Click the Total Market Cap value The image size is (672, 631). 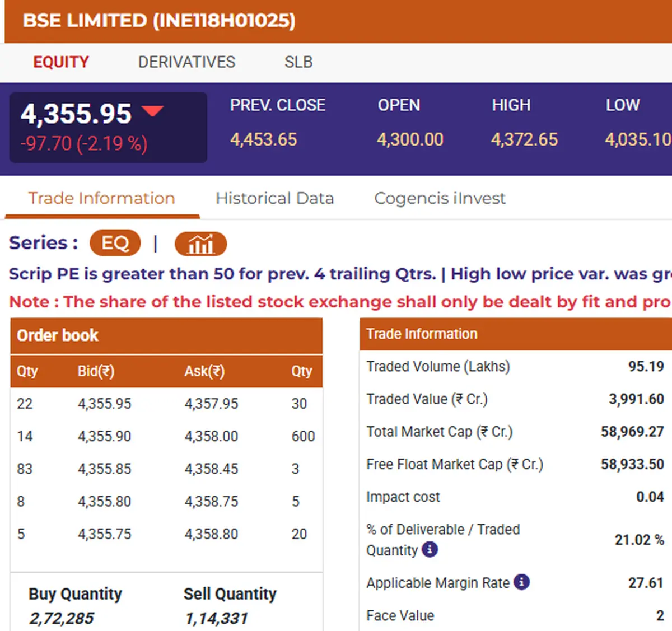coord(632,432)
